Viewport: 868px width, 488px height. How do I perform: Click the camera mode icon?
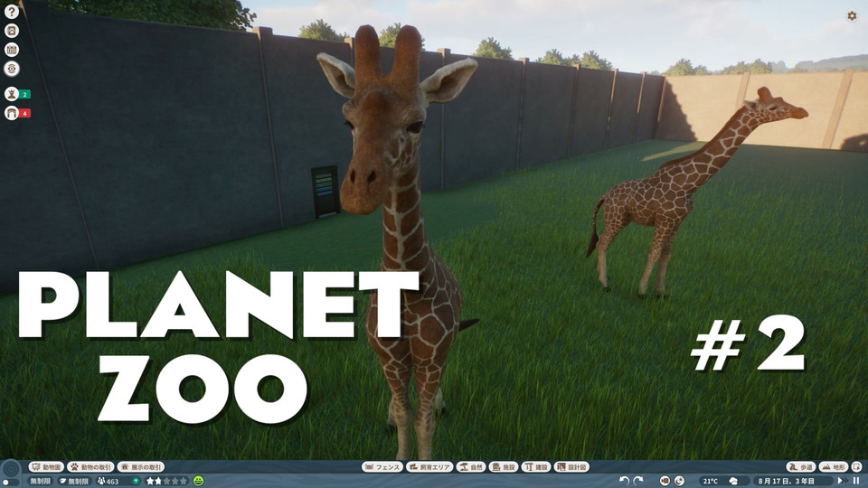[x=665, y=481]
